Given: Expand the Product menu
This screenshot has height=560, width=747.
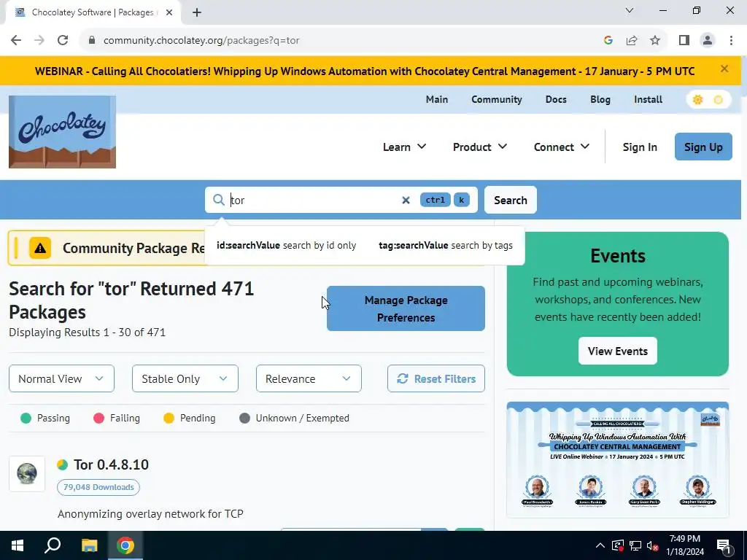Looking at the screenshot, I should tap(480, 147).
